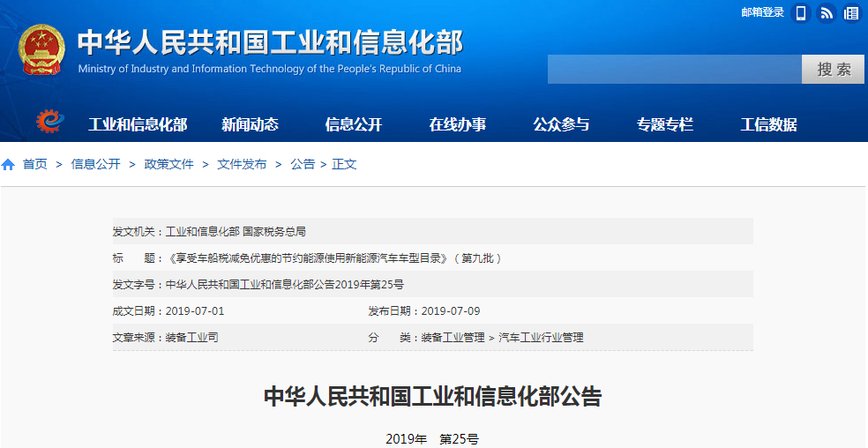The image size is (868, 448).
Task: Click the site map table icon
Action: pos(851,13)
